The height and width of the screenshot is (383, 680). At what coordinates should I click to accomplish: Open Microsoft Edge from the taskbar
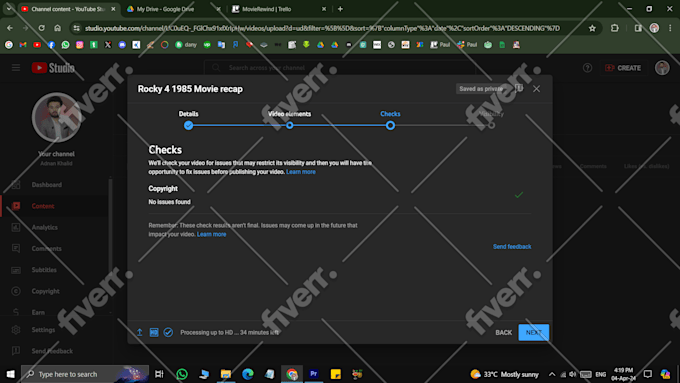[x=248, y=374]
